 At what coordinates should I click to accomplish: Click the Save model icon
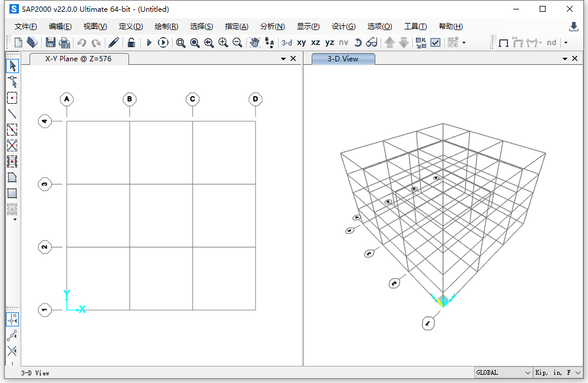[x=51, y=42]
